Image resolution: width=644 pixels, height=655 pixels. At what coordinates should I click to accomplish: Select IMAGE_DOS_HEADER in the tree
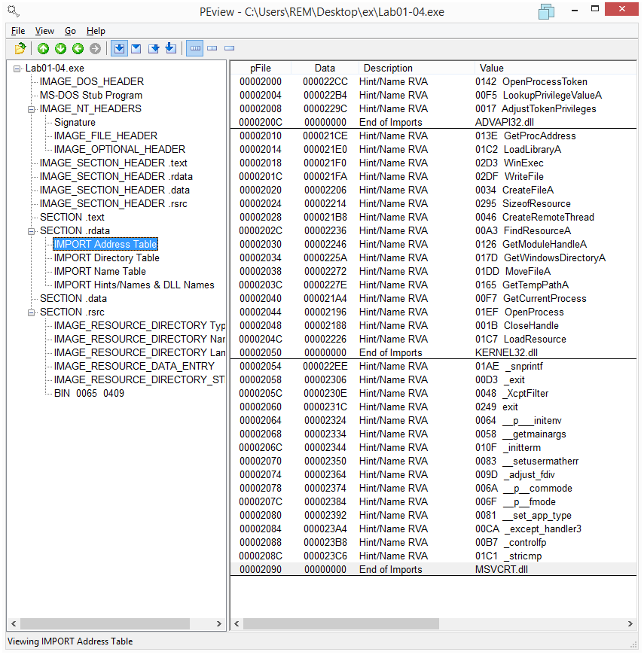(x=92, y=81)
